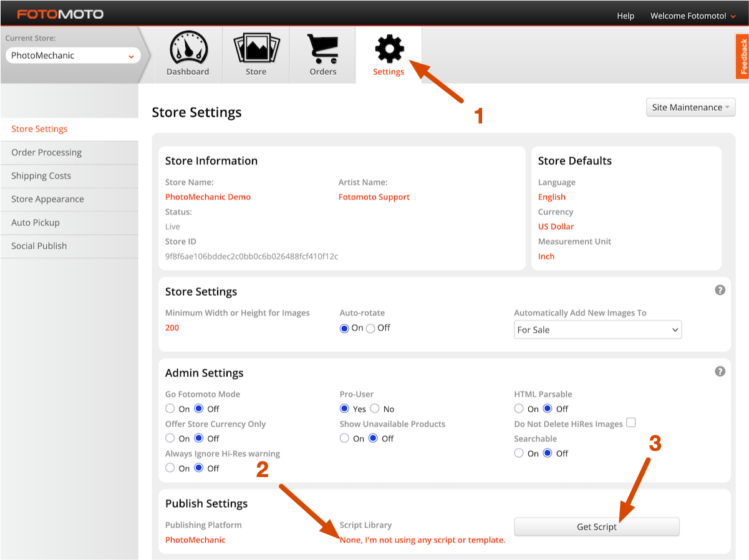Viewport: 749px width, 560px height.
Task: Open the Site Maintenance dropdown
Action: point(691,107)
